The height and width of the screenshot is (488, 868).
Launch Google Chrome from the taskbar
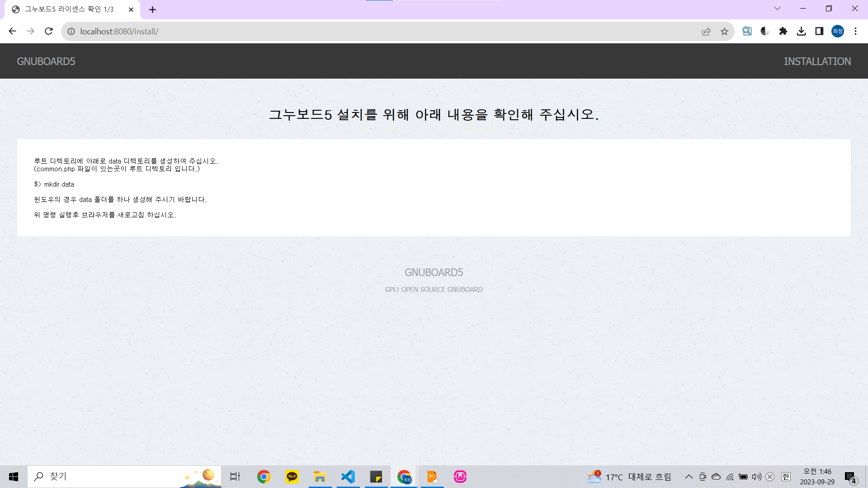click(x=264, y=477)
